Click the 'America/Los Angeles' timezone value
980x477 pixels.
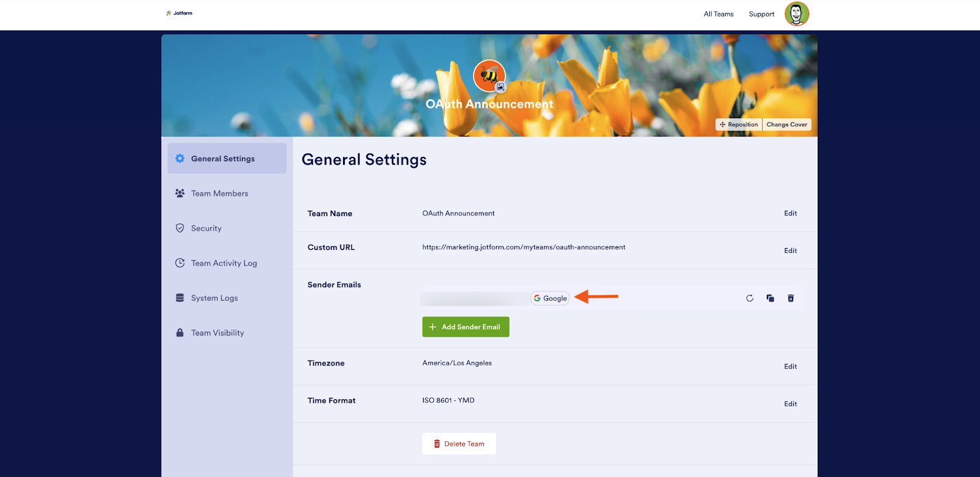coord(457,363)
